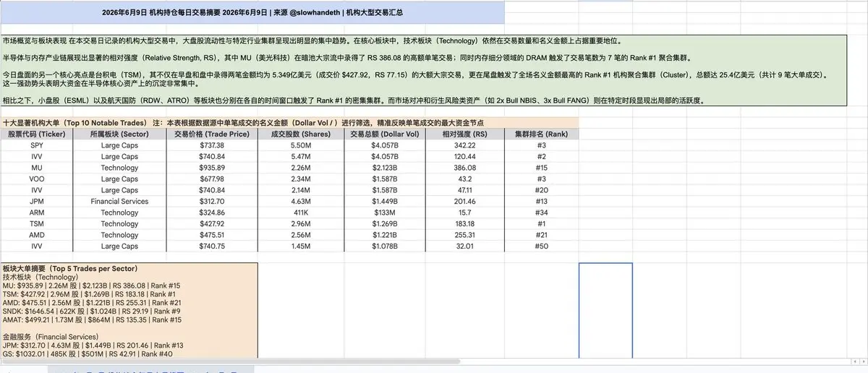Select the 交易总额 (Dollar Vol) header cell
This screenshot has height=373, width=868.
[384, 134]
